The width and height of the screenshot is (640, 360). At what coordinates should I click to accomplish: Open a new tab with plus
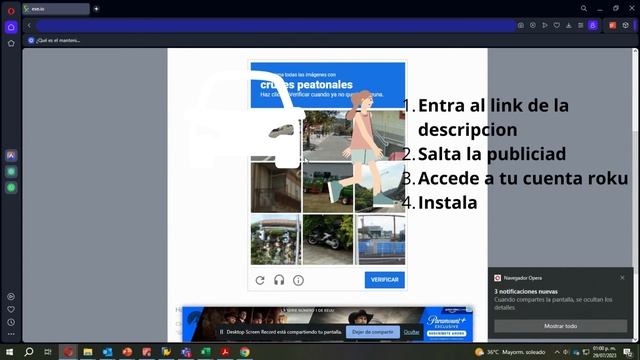(96, 9)
